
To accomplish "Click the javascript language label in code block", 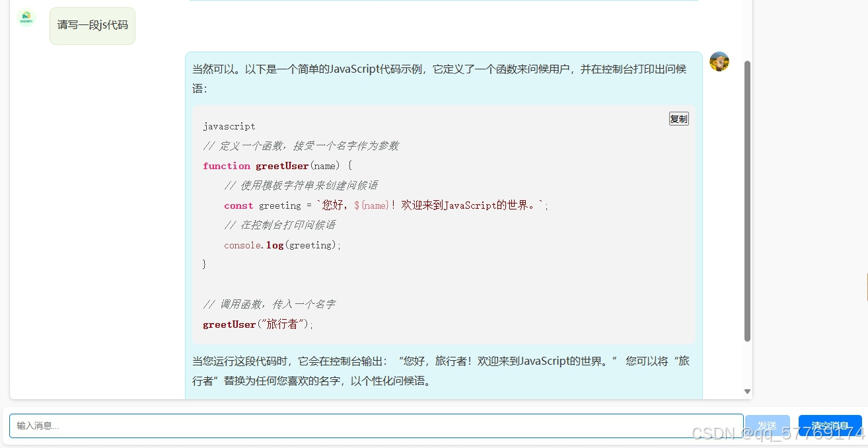I will click(229, 126).
